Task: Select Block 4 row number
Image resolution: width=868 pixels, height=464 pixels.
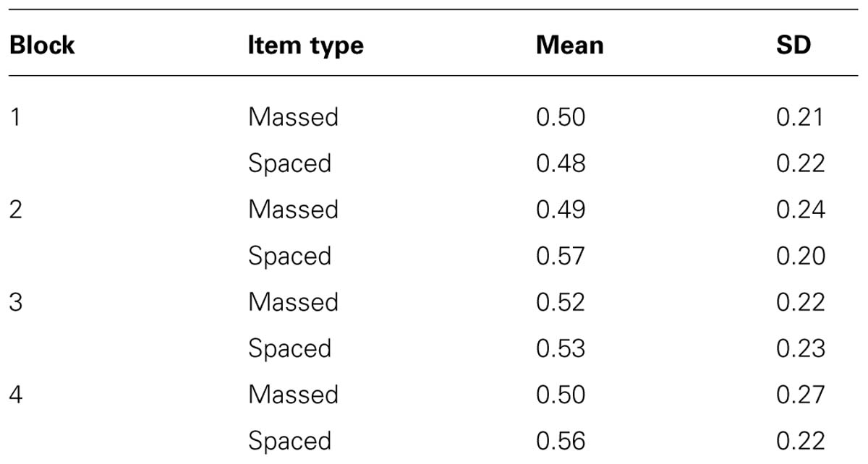Action: (17, 395)
